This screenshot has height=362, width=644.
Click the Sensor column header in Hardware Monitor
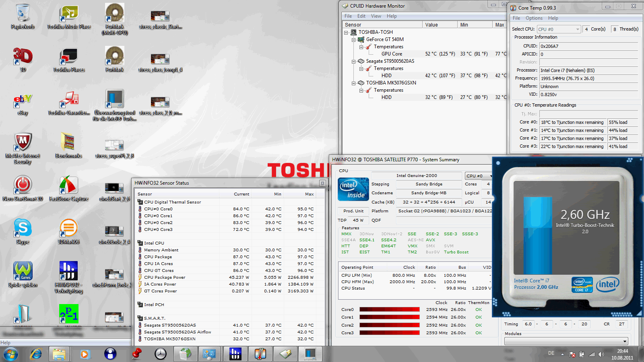(x=382, y=25)
